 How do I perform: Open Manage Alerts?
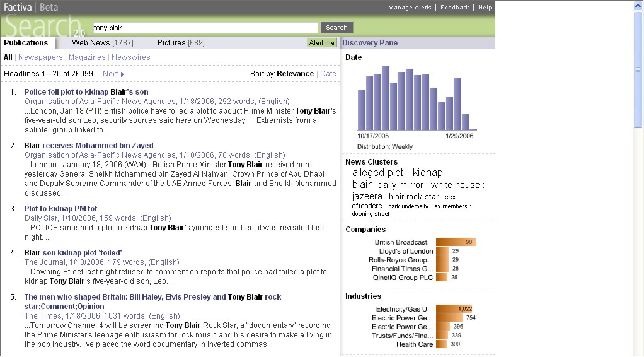click(410, 8)
